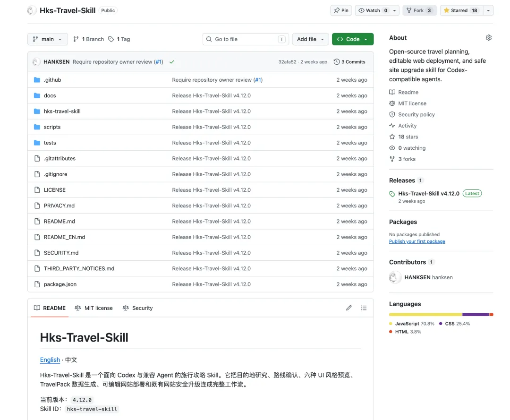
Task: Focus the Go to file search field
Action: [246, 39]
